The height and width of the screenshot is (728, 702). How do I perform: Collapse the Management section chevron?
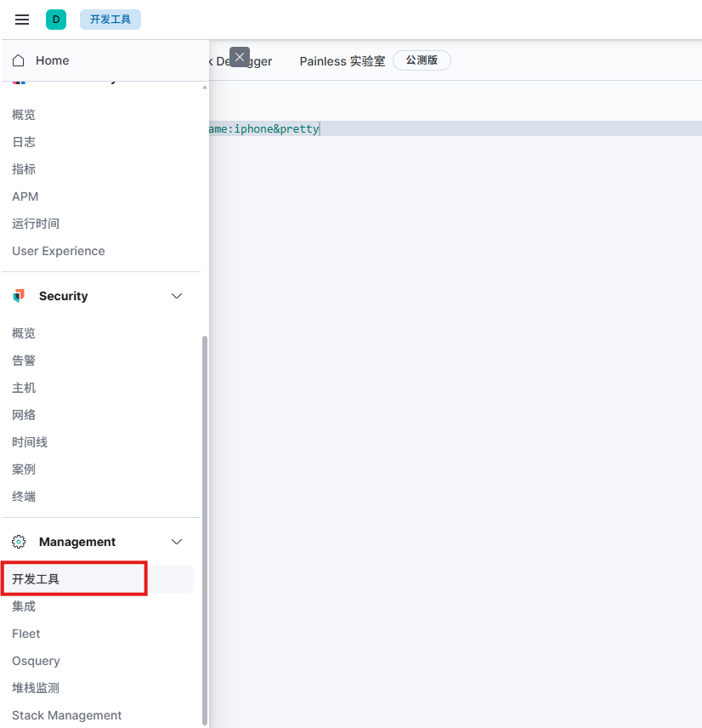[x=177, y=542]
